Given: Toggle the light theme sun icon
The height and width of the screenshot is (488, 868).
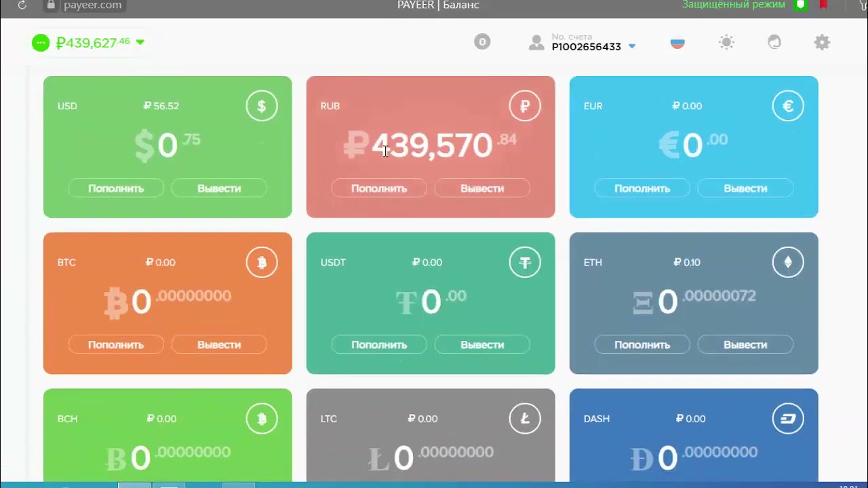Looking at the screenshot, I should [x=726, y=42].
